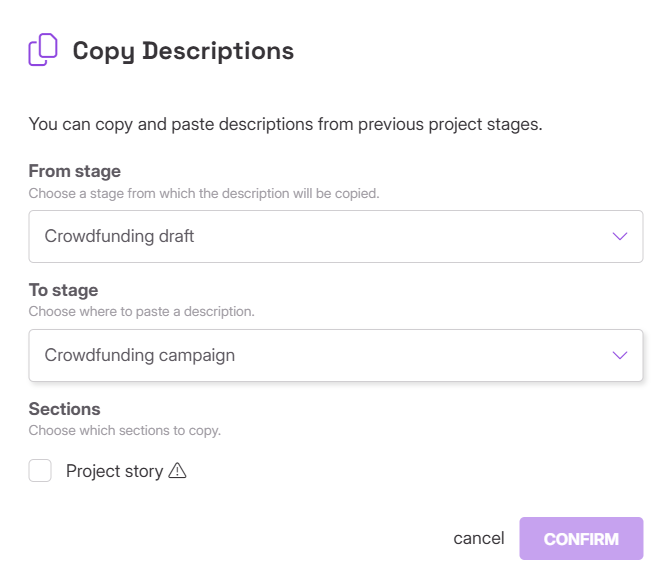Click the Copy Descriptions icon in the header
Viewport: 671px width, 580px height.
click(43, 50)
